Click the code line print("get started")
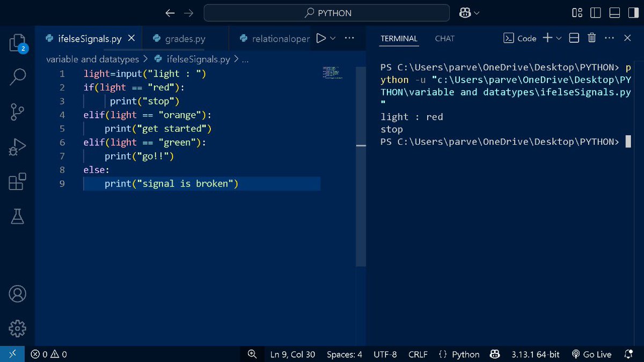 (x=158, y=129)
